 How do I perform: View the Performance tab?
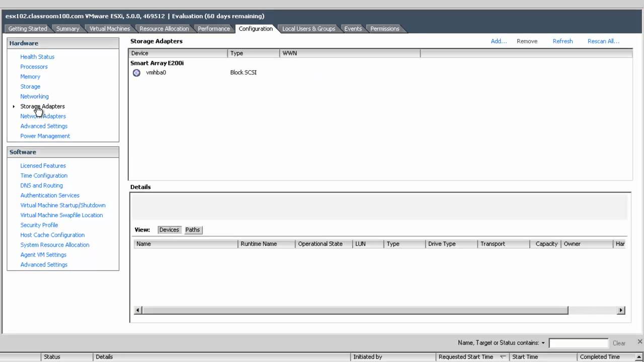coord(214,29)
